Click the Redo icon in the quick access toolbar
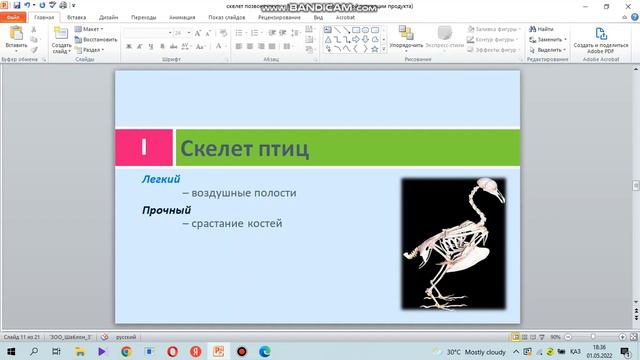Image resolution: width=640 pixels, height=360 pixels. point(42,5)
